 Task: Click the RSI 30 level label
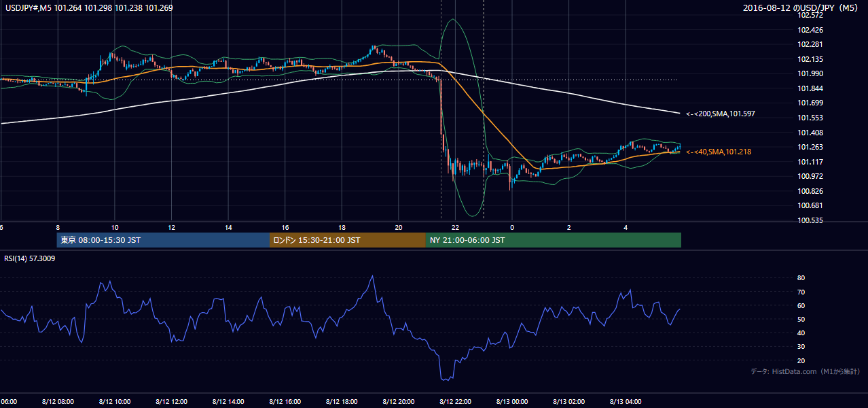pyautogui.click(x=801, y=347)
